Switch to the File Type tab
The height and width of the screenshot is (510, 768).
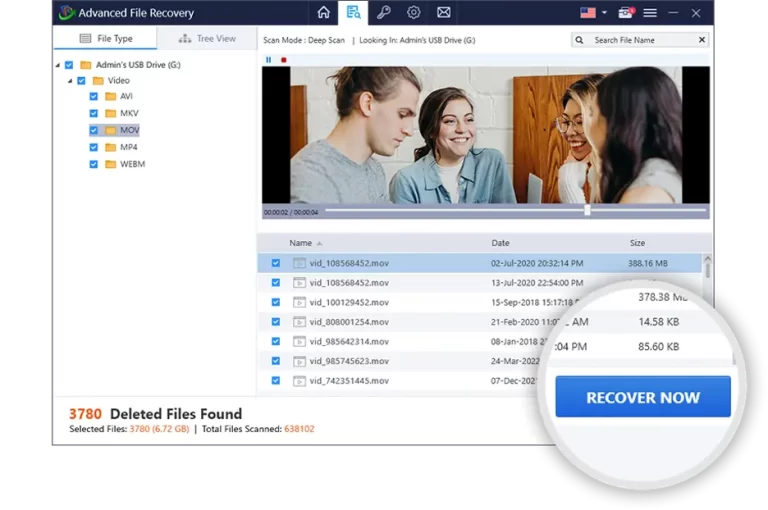point(106,38)
